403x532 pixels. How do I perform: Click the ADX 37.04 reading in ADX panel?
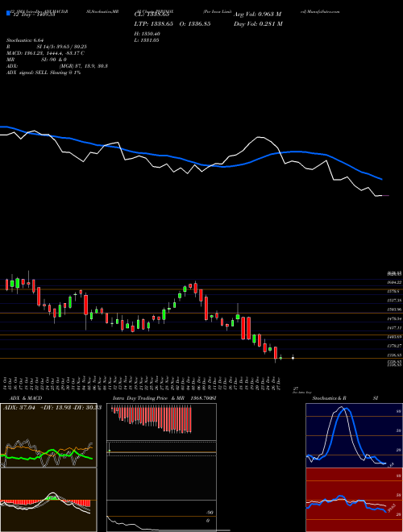point(19,408)
